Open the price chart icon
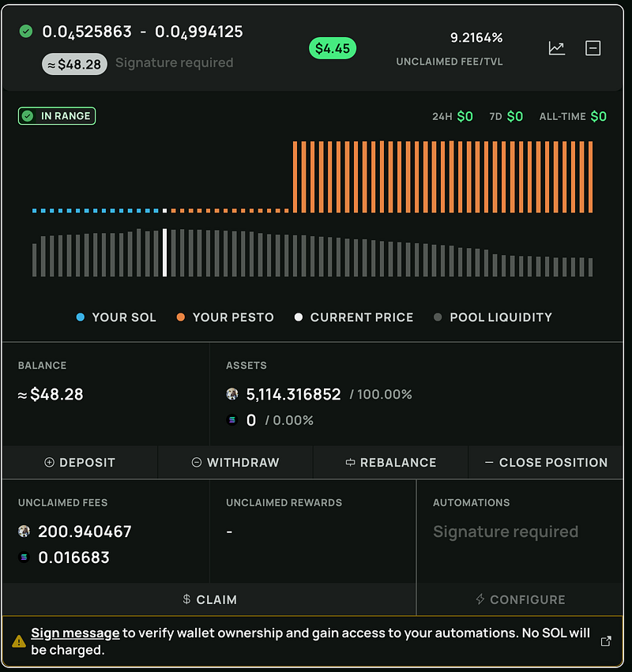Viewport: 632px width, 672px height. click(x=556, y=48)
